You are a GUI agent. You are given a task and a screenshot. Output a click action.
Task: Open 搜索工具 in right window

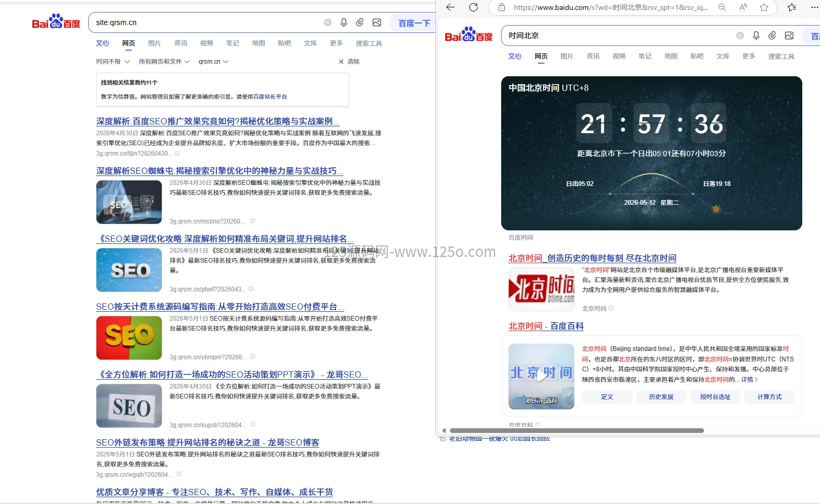click(x=781, y=56)
